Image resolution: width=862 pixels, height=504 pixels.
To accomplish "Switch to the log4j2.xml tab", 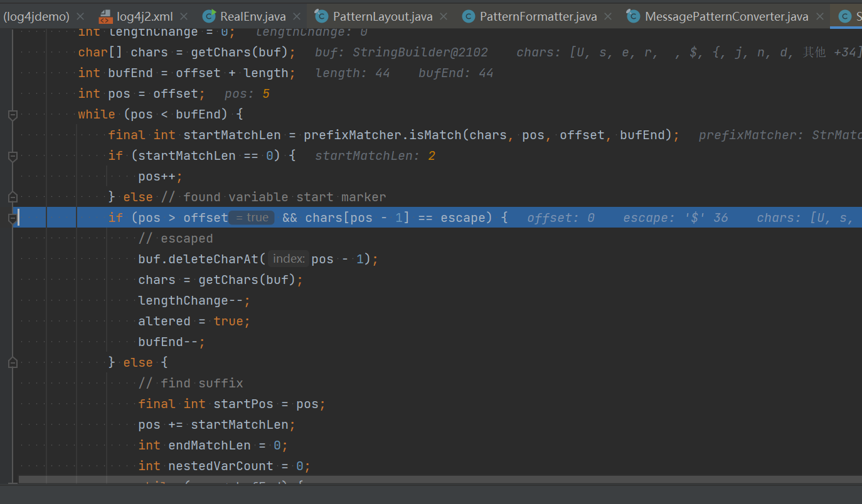I will [x=145, y=17].
